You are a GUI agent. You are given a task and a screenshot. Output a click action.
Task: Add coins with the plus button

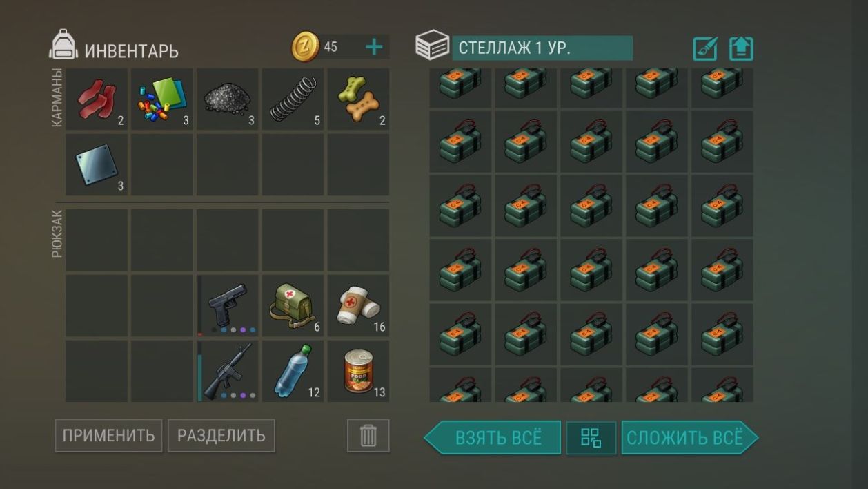pyautogui.click(x=373, y=47)
